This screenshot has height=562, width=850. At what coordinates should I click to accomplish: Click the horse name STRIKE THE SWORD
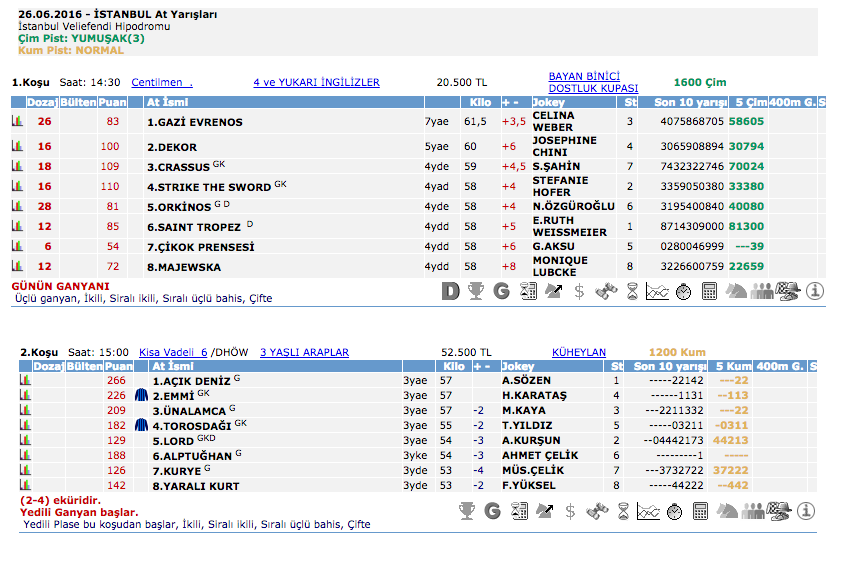[209, 186]
